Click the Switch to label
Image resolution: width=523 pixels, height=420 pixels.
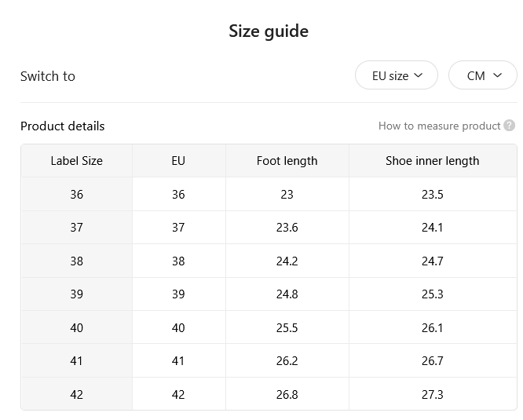(48, 76)
